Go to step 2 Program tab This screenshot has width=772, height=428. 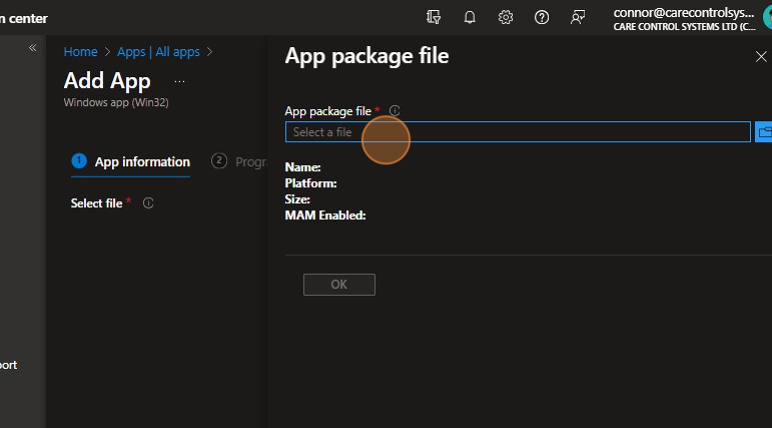click(x=238, y=162)
